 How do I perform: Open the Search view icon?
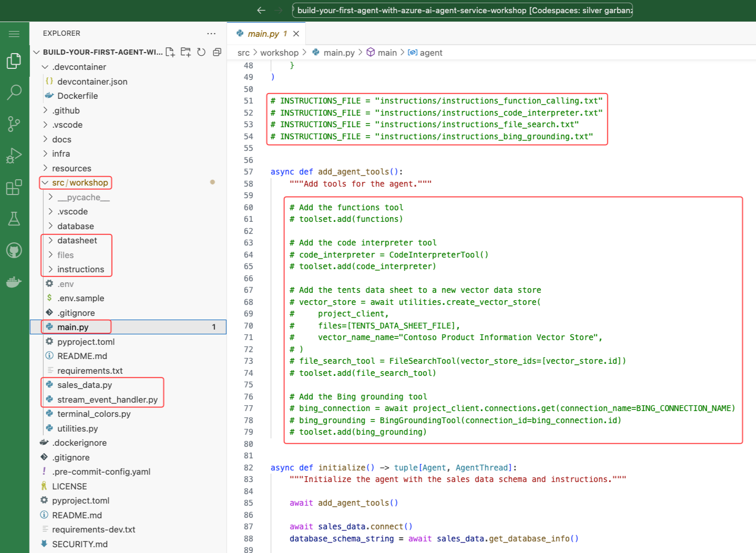(14, 93)
